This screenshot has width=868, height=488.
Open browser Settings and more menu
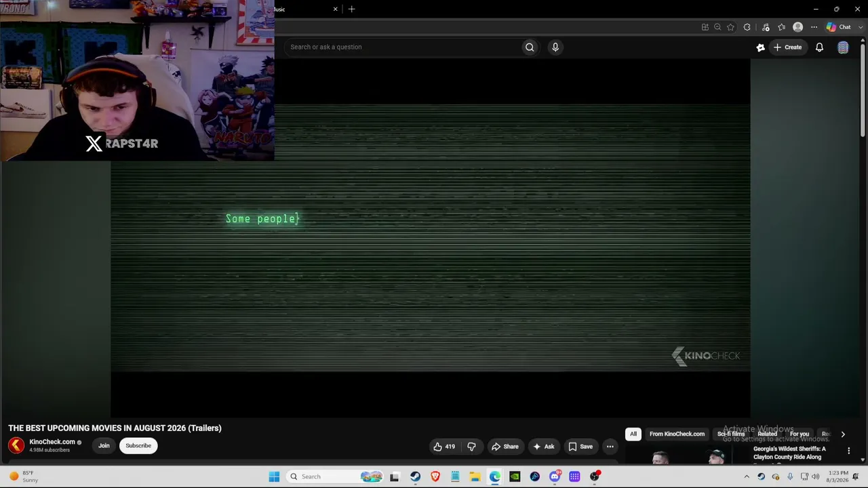click(814, 27)
